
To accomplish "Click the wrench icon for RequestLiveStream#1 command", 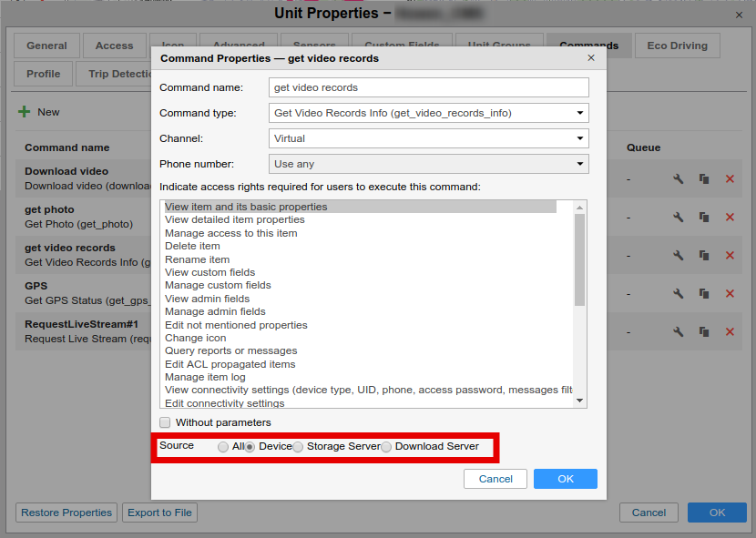I will click(x=678, y=332).
